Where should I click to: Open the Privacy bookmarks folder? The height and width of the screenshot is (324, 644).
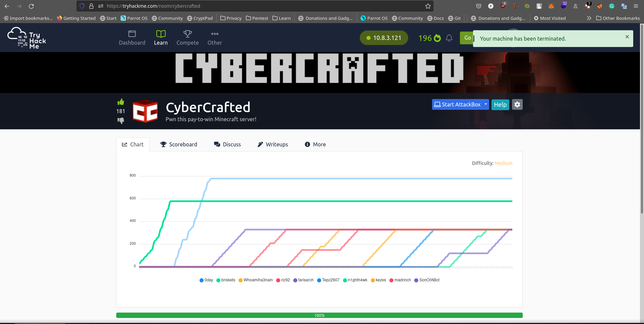point(231,18)
